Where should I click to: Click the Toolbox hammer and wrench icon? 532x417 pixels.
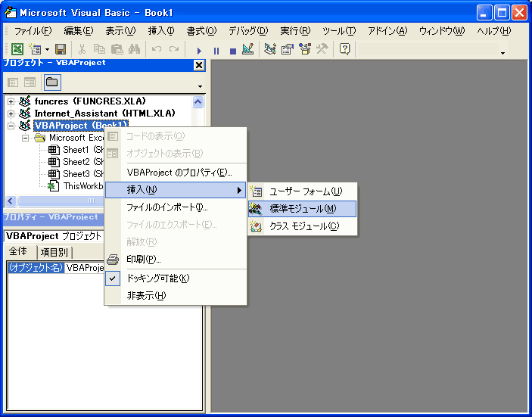pos(322,49)
